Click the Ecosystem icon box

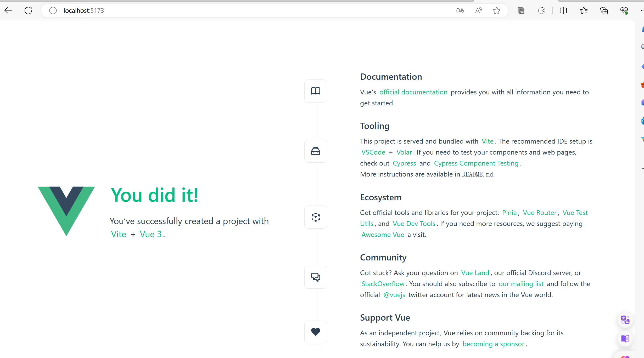coord(316,217)
